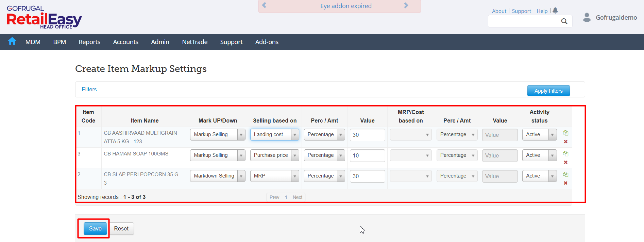The height and width of the screenshot is (242, 644).
Task: Delete the CB AASHIRVAAD MULTIGRAIN ATTA row
Action: pyautogui.click(x=565, y=142)
